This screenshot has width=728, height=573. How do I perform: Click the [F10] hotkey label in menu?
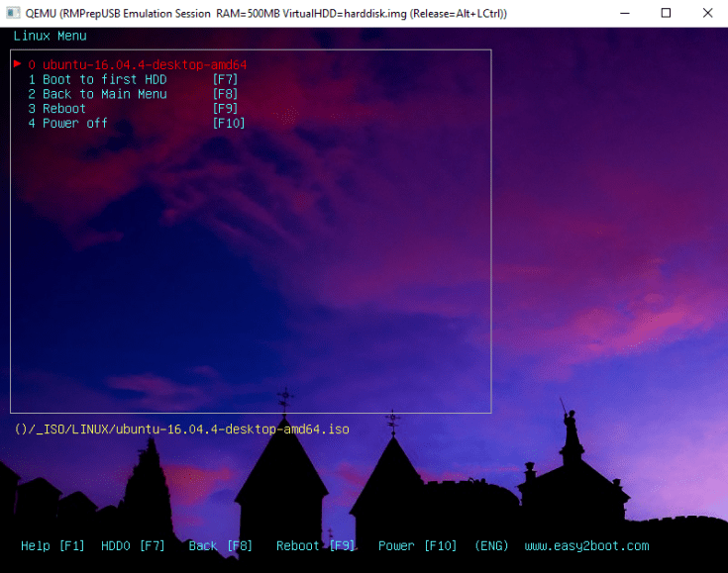click(229, 123)
